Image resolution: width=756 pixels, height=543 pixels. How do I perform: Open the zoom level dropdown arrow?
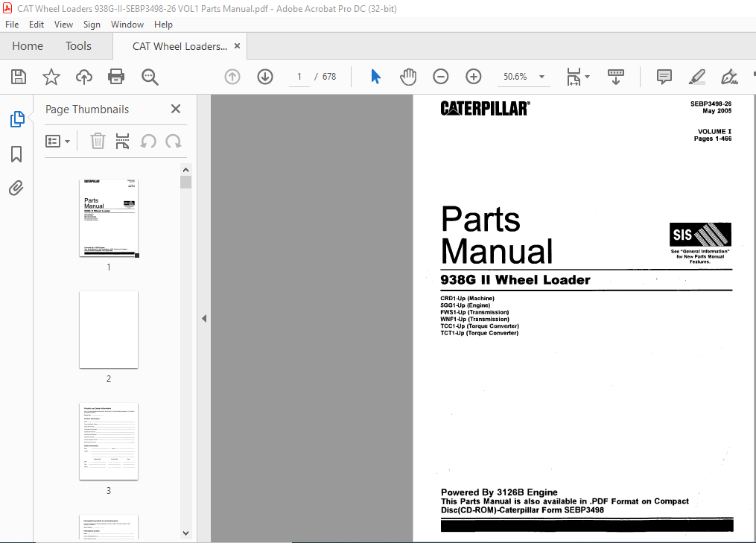coord(542,77)
